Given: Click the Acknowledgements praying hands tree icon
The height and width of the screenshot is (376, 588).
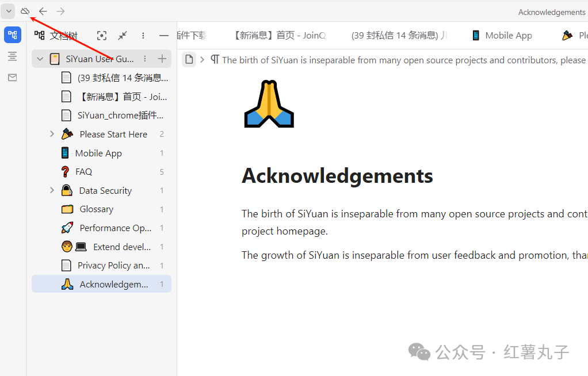Looking at the screenshot, I should pos(67,284).
